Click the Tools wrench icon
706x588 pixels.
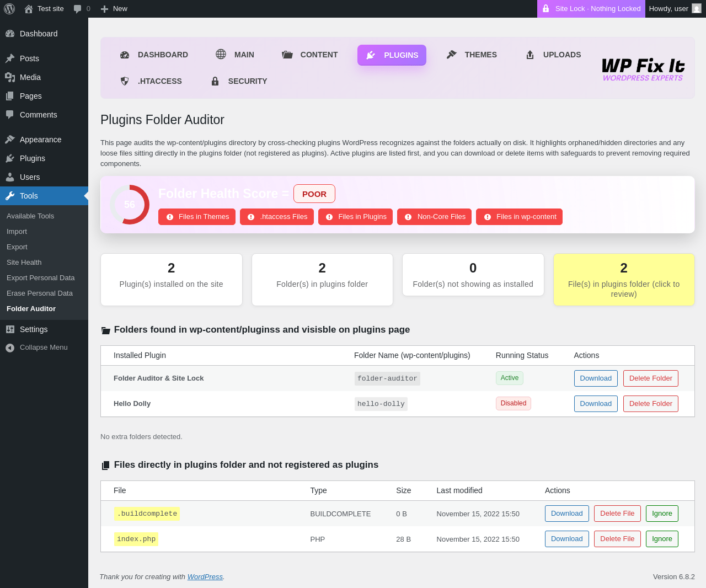coord(10,196)
